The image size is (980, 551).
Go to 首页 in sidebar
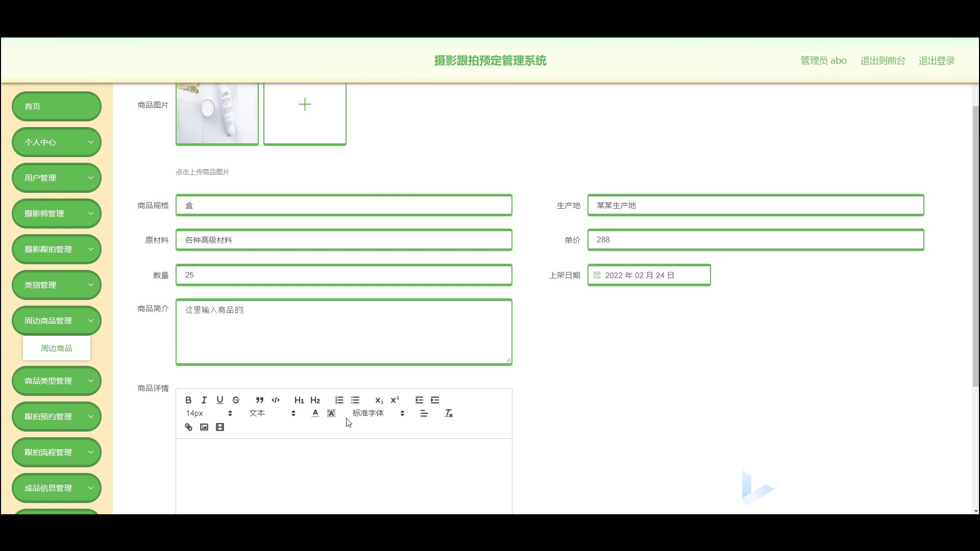(x=57, y=106)
